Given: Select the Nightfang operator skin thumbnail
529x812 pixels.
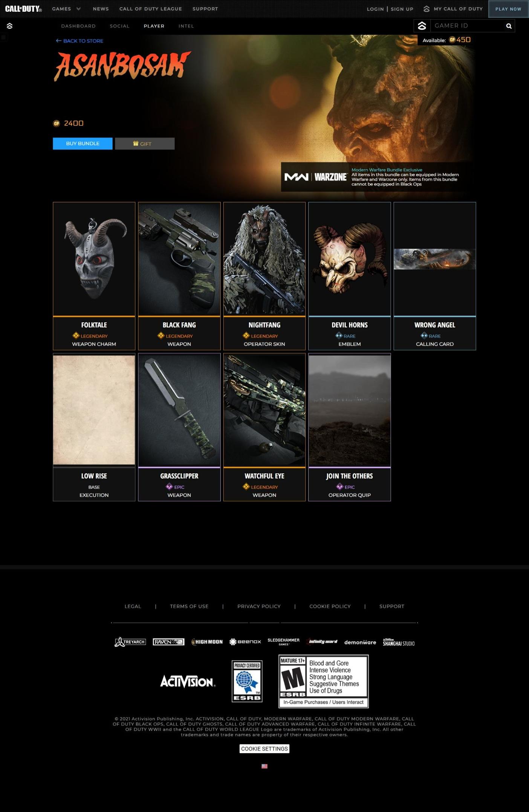Looking at the screenshot, I should 264,259.
